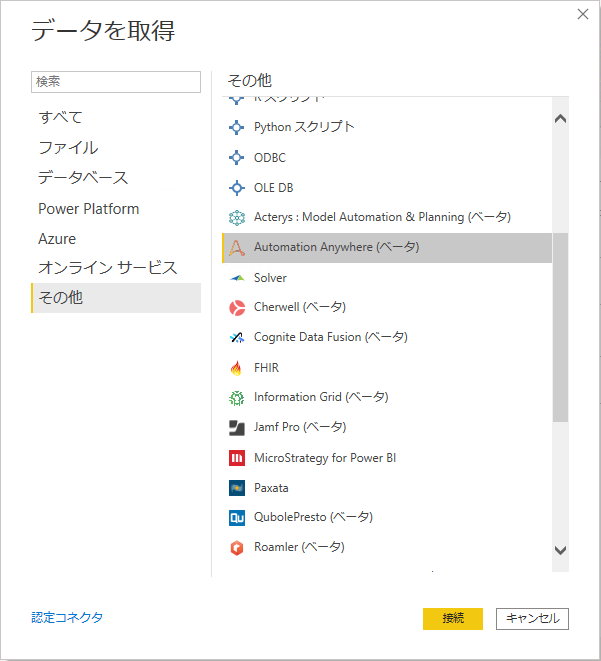Viewport: 601px width, 661px height.
Task: Select the Roamler (ベータ) label
Action: click(x=299, y=548)
